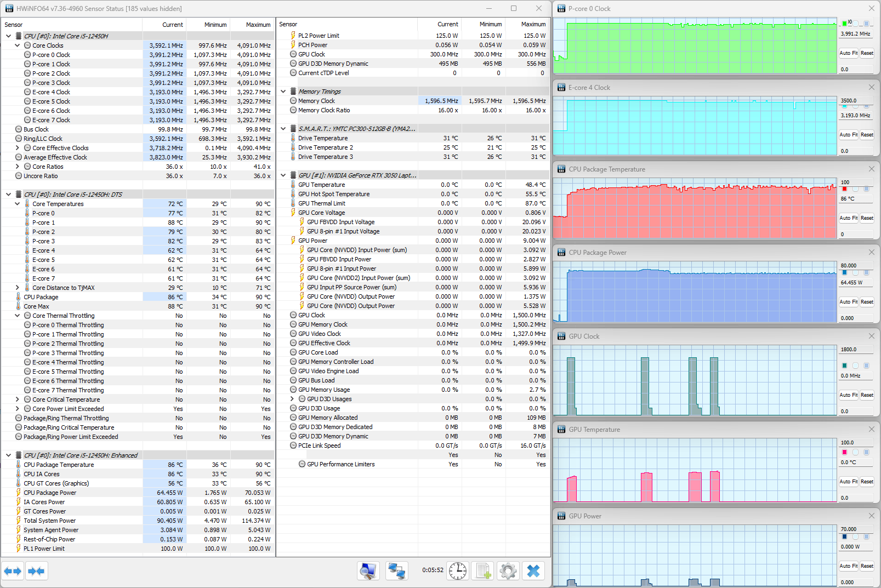The height and width of the screenshot is (588, 881).
Task: Open sensor settings via gear icon
Action: tap(508, 571)
